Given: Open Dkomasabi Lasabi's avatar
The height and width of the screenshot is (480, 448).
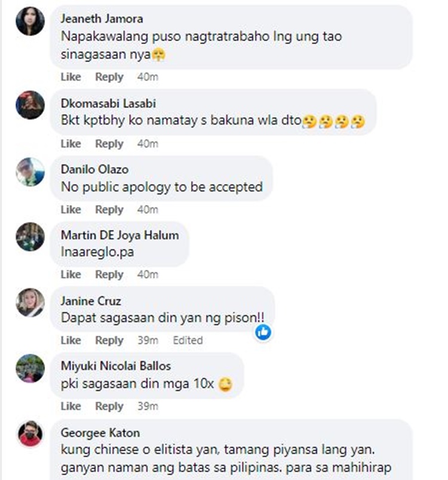Looking at the screenshot, I should 30,105.
